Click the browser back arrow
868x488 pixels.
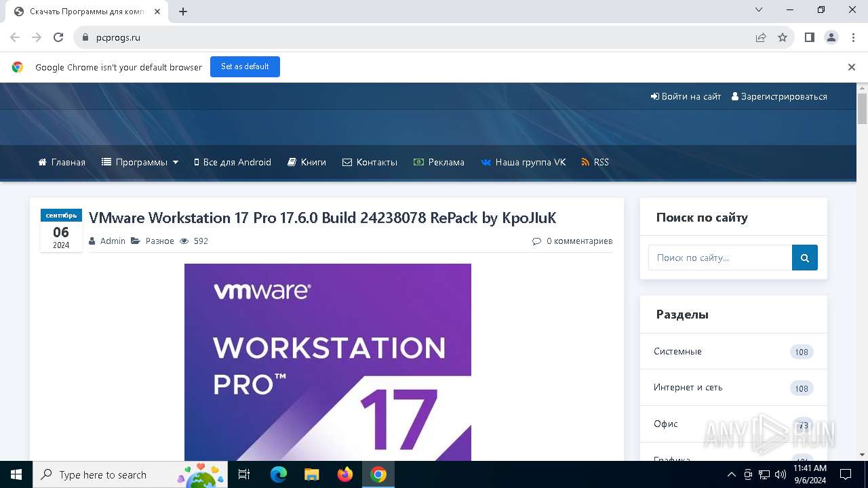[x=15, y=38]
